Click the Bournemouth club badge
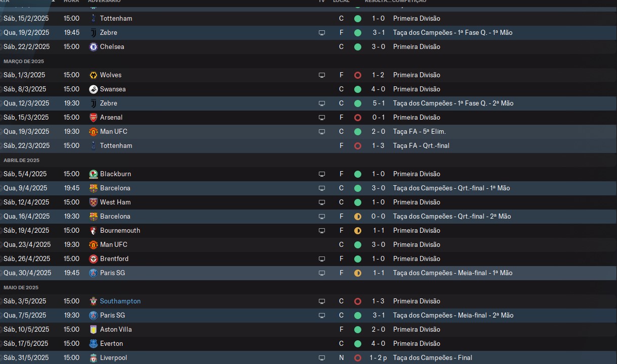Image resolution: width=617 pixels, height=364 pixels. tap(93, 230)
